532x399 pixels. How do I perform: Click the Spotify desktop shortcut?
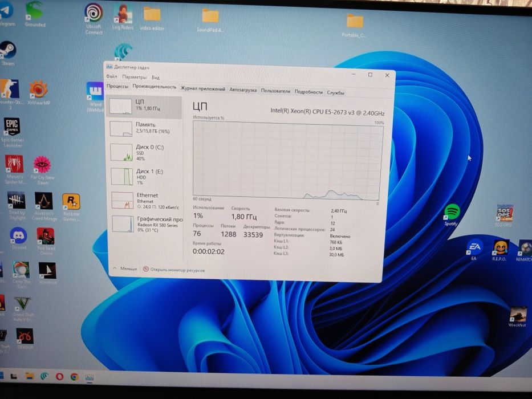(451, 215)
